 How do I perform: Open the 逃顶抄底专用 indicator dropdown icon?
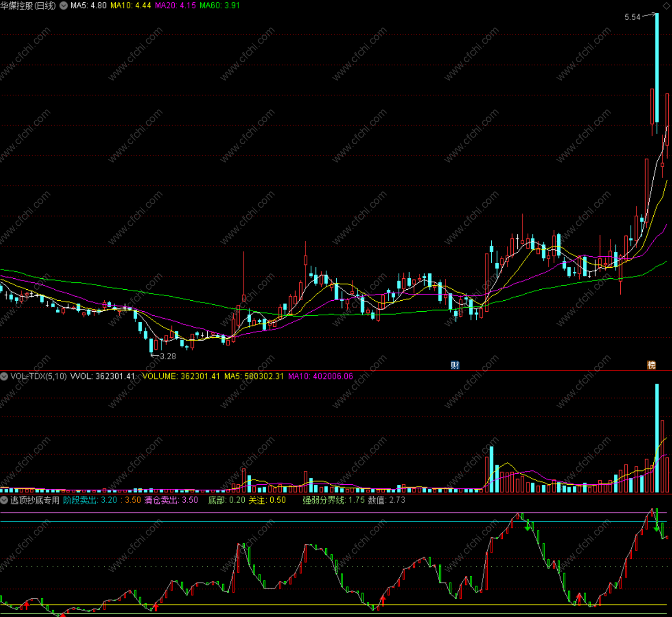(4, 500)
